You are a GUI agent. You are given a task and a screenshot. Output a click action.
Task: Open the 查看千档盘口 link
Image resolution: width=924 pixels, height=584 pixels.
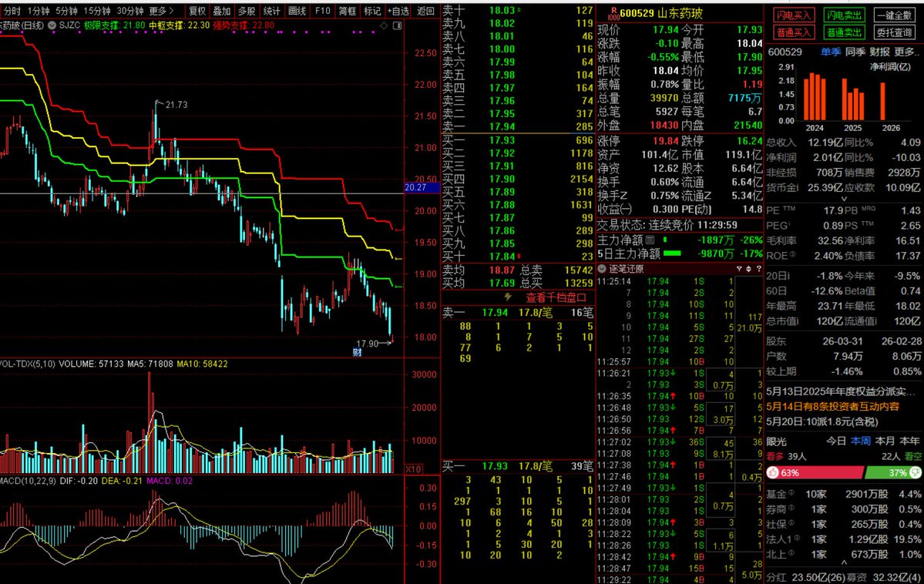[x=556, y=297]
